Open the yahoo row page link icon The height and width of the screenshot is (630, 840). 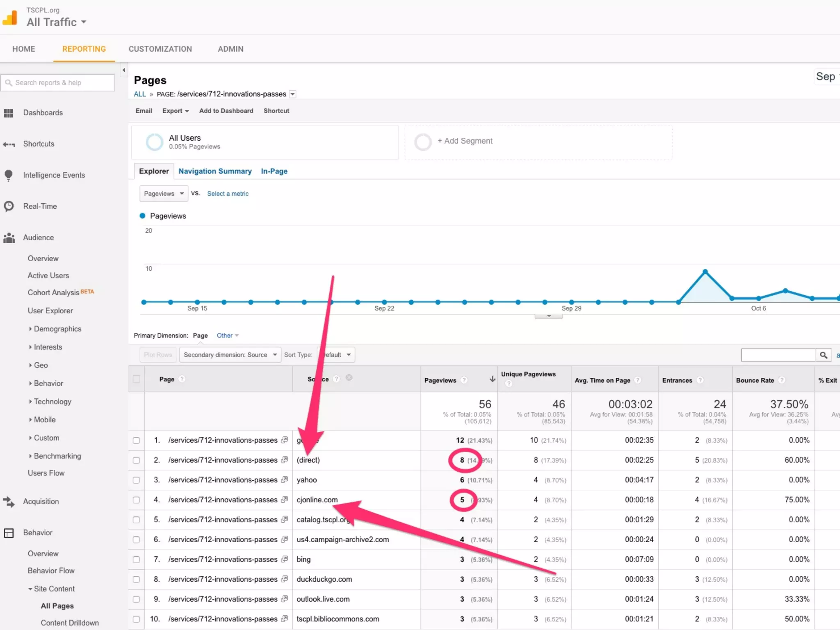284,479
